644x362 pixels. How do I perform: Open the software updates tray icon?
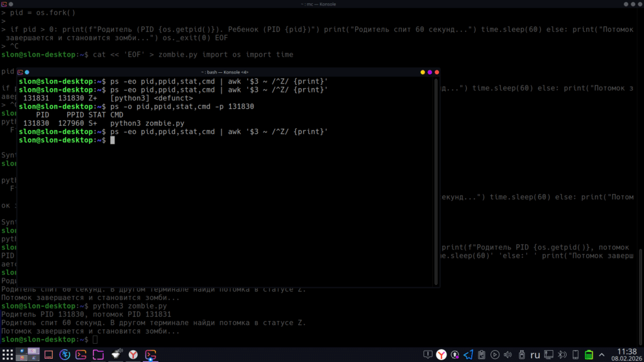455,354
